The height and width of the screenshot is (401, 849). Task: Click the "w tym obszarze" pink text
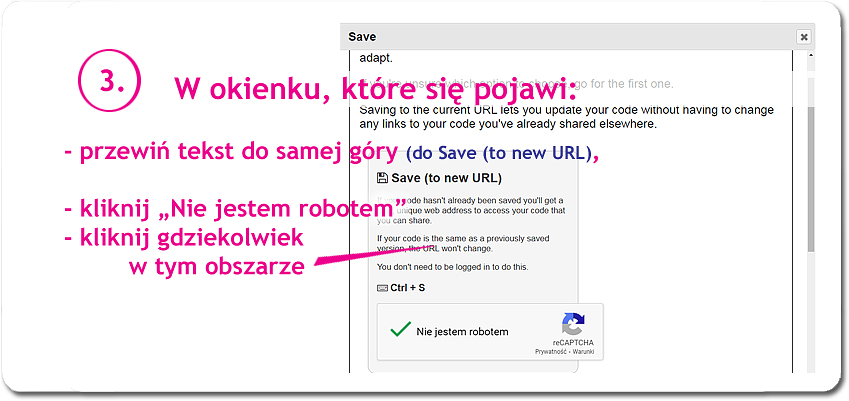[216, 266]
